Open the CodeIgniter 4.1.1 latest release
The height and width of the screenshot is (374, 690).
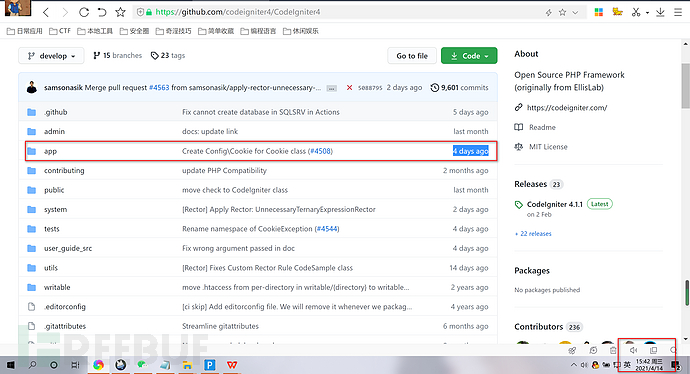tap(554, 204)
